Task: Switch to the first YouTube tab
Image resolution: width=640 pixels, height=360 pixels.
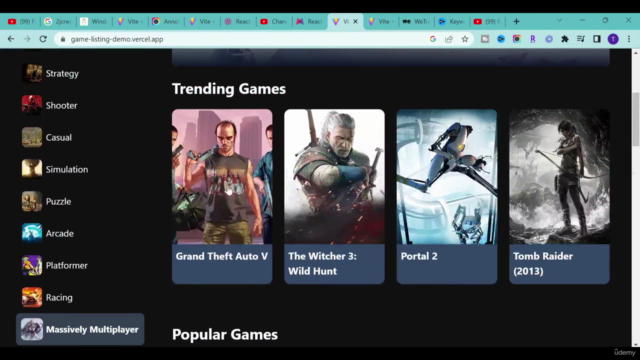Action: coord(21,22)
